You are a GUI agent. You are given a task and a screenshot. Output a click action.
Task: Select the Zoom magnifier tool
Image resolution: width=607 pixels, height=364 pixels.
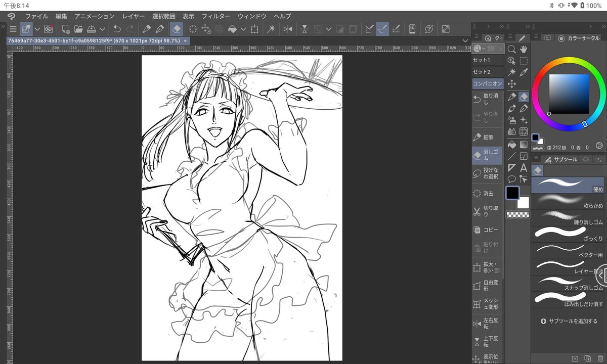point(511,49)
